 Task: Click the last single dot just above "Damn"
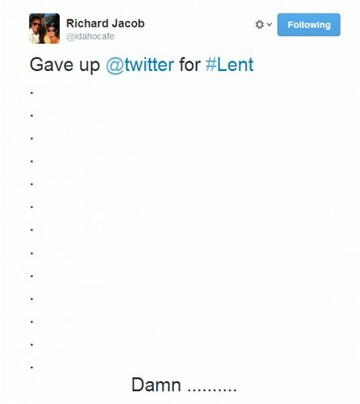[32, 368]
